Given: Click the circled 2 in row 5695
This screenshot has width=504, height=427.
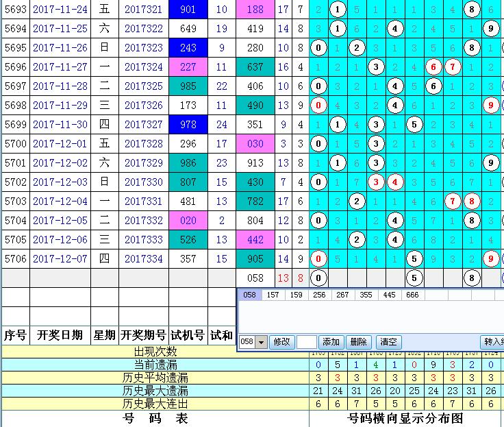Looking at the screenshot, I should 357,48.
